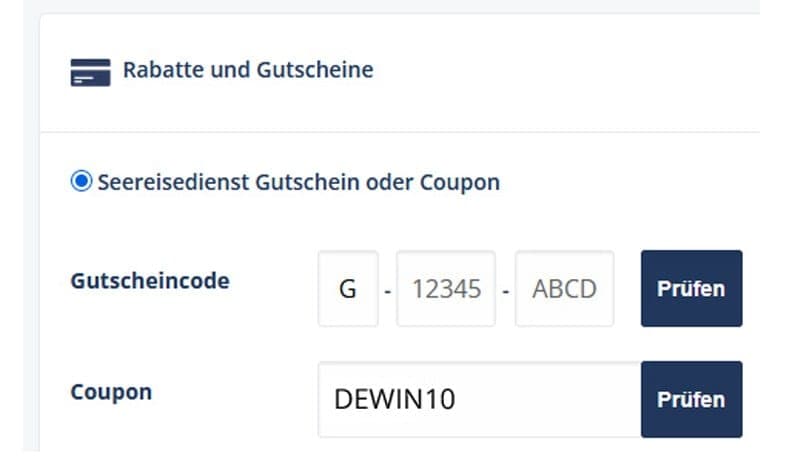Select Seereisedienst Gutschein oder Coupon radio button
Viewport: 808px width, 468px height.
(80, 182)
